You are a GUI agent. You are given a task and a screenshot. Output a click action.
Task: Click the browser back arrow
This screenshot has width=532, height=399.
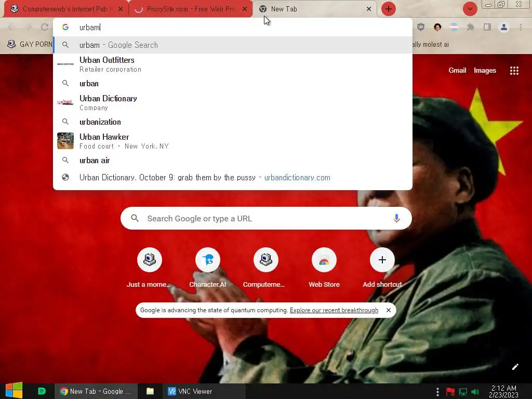(11, 27)
